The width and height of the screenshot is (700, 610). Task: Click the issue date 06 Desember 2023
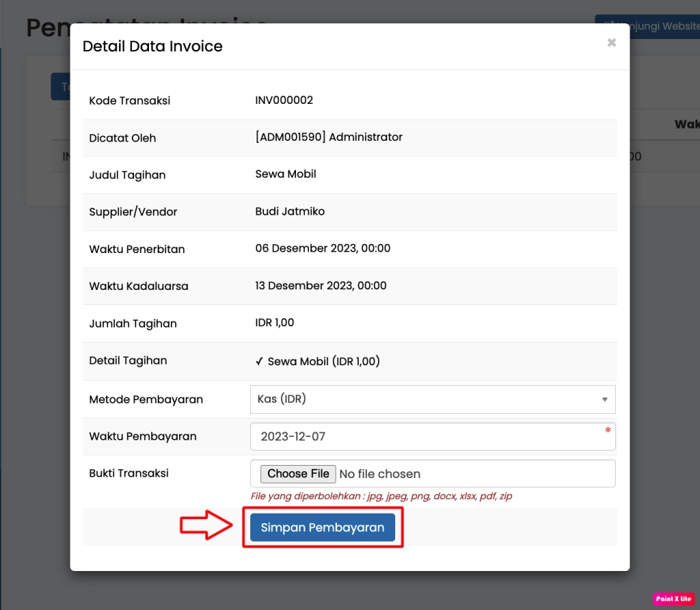[x=323, y=248]
